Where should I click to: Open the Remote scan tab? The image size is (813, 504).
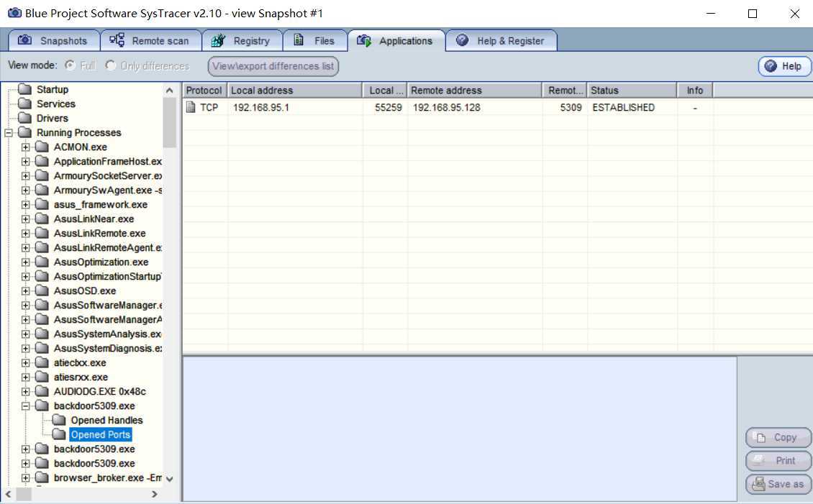pyautogui.click(x=150, y=40)
